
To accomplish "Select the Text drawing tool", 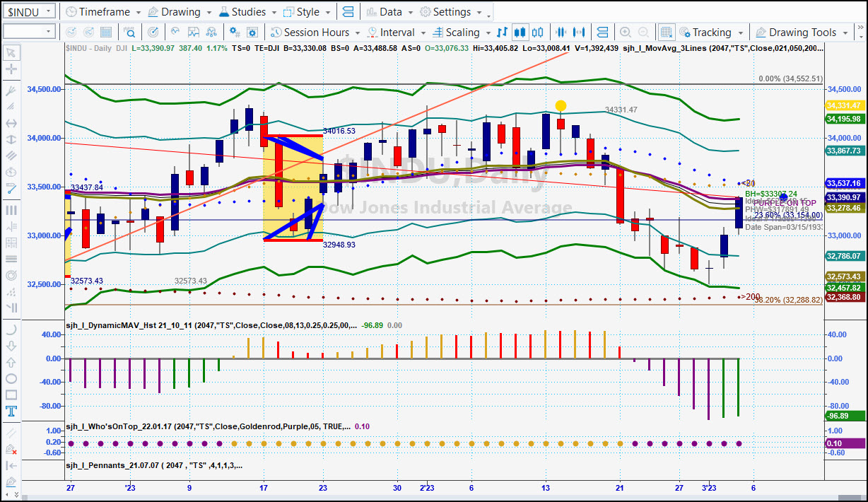I will click(x=11, y=411).
